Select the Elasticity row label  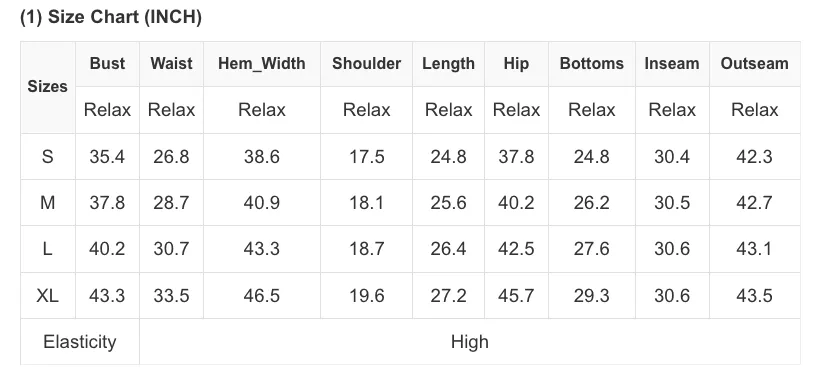(80, 342)
